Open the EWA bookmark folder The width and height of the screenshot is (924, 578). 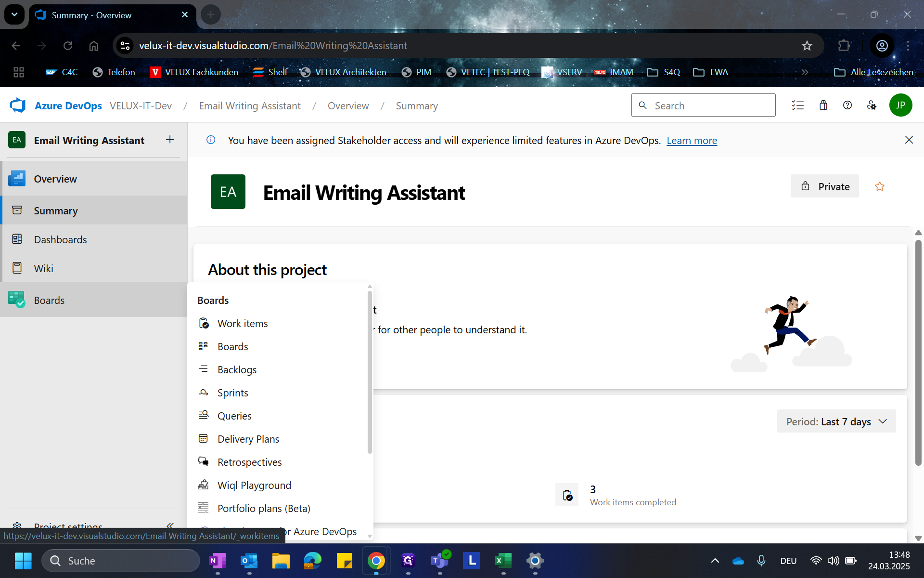710,72
